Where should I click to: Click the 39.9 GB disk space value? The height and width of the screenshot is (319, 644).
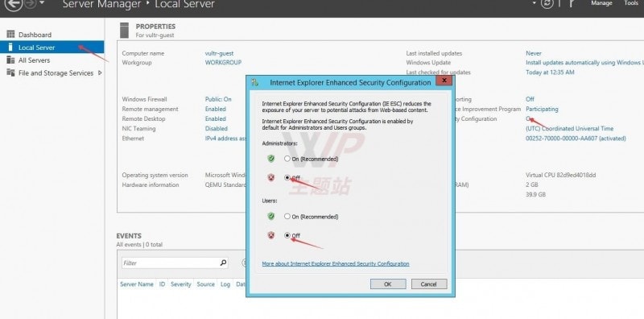(x=535, y=194)
